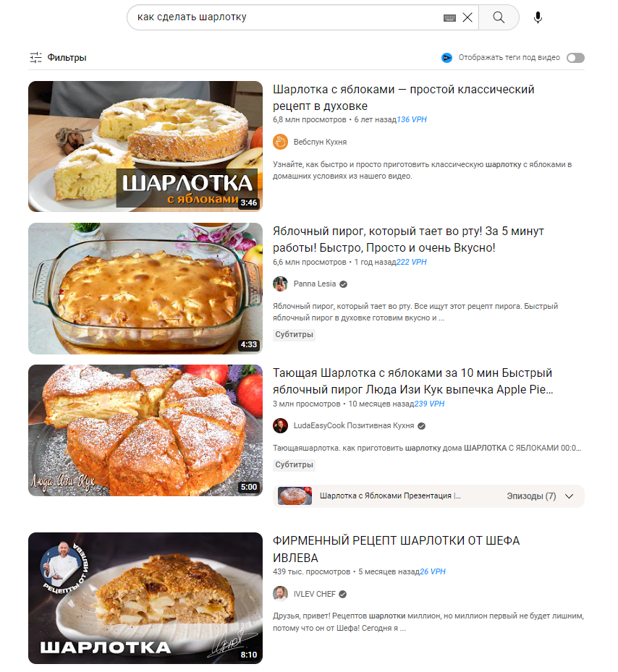Expand the Эпизоды (7) chevron
The width and height of the screenshot is (618, 672).
569,496
